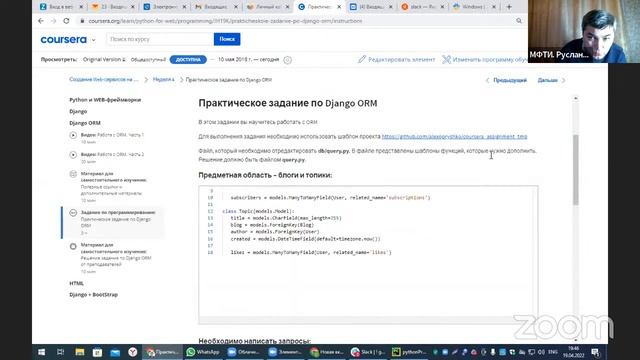
Task: Close the active Coursera Практическое tab
Action: coord(339,7)
